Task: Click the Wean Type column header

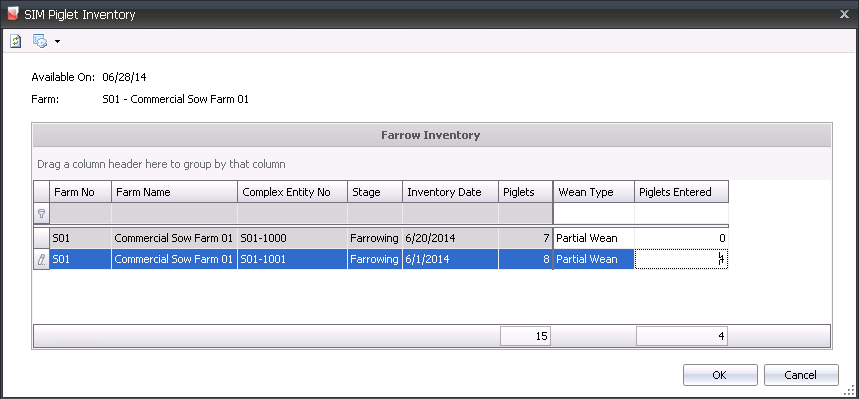Action: click(x=594, y=192)
